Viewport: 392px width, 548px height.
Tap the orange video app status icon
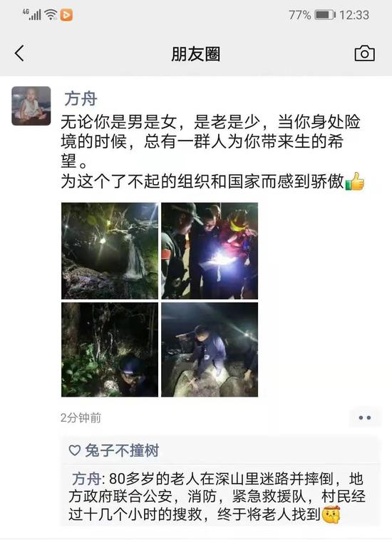[66, 15]
